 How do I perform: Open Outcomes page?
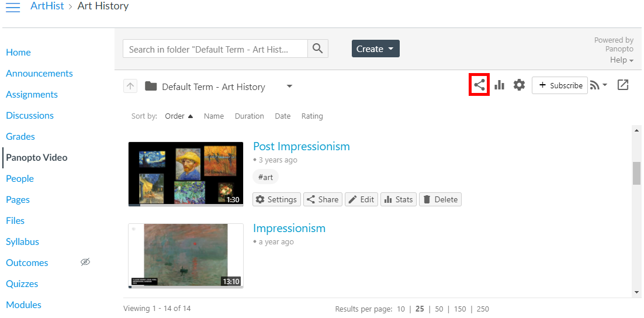click(x=27, y=262)
